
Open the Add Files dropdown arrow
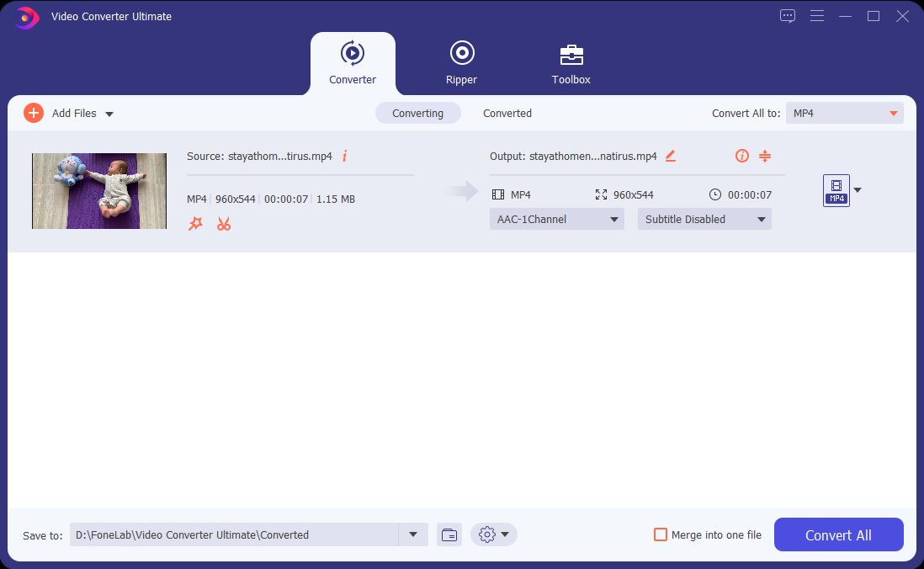tap(109, 114)
